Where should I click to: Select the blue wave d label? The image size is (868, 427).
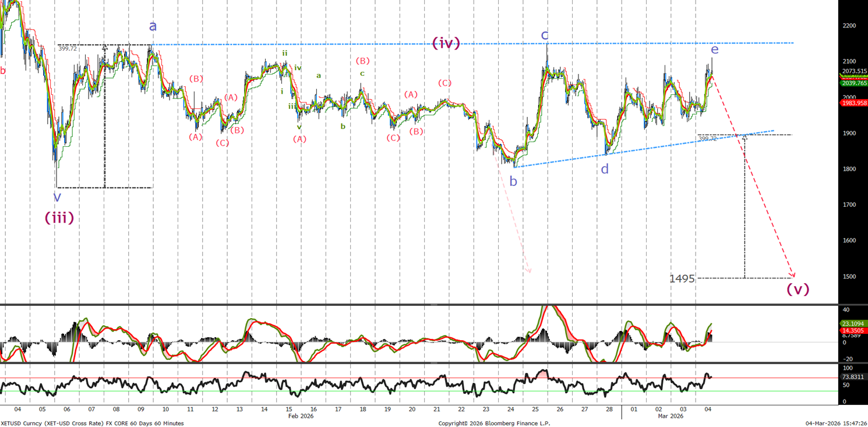point(605,169)
